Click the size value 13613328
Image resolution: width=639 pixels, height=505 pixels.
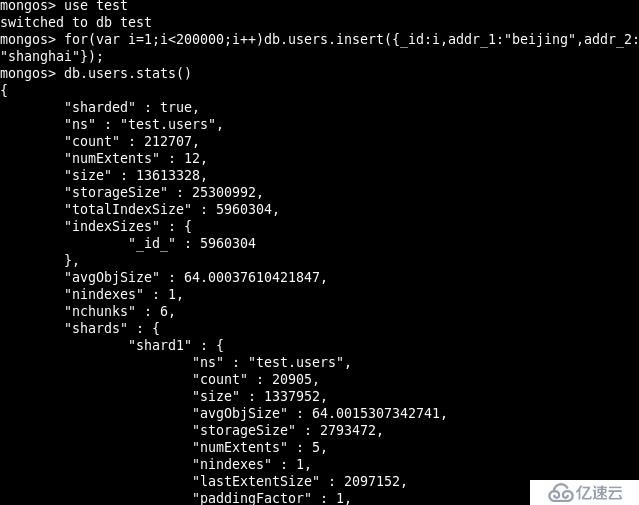168,175
